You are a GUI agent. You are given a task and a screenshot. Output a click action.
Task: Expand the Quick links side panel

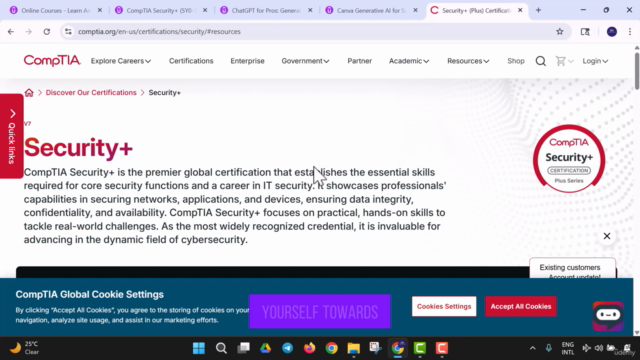pyautogui.click(x=12, y=136)
